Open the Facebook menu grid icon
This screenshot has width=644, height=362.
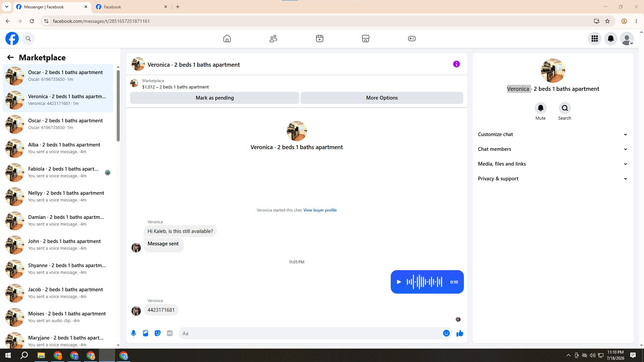[595, 39]
